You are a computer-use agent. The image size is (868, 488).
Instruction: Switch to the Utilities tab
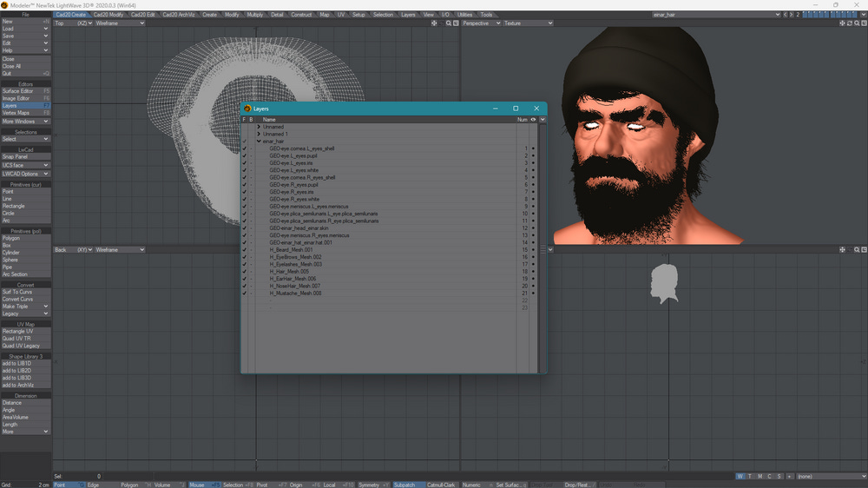464,15
